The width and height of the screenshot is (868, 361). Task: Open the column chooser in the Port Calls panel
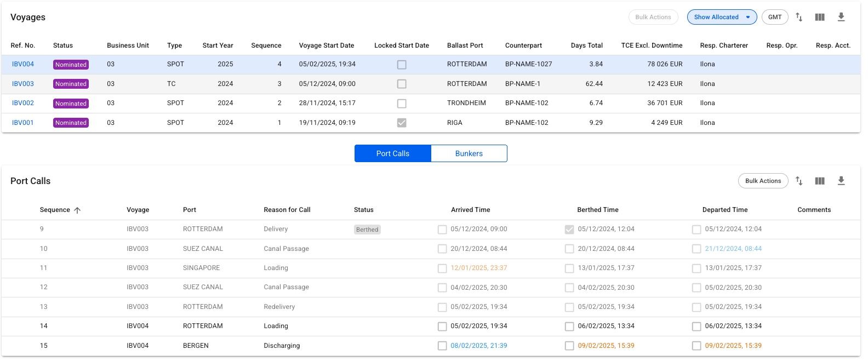(x=820, y=181)
